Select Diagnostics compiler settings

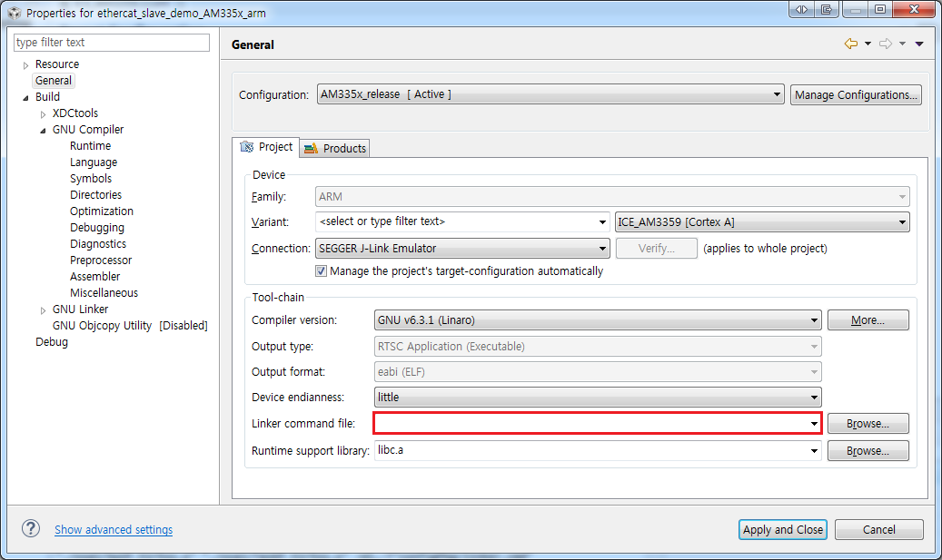coord(98,243)
